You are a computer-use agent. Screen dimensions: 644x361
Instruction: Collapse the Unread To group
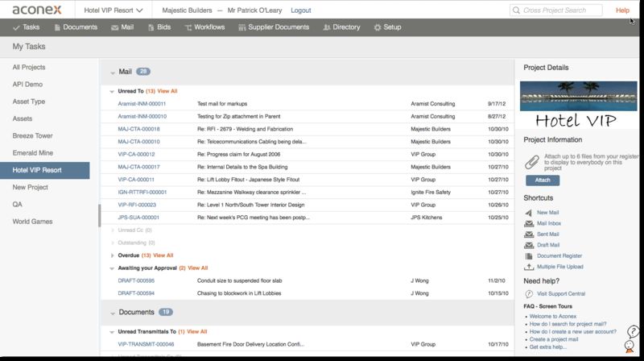tap(112, 92)
